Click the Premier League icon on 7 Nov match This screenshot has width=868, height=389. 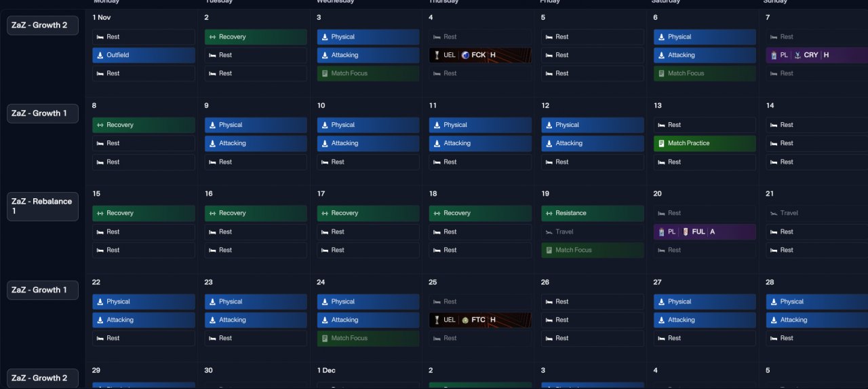tap(774, 55)
